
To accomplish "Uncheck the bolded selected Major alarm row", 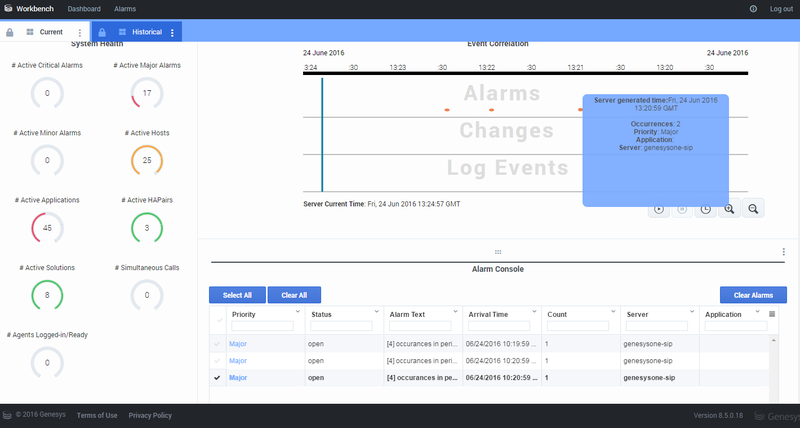I will (217, 378).
